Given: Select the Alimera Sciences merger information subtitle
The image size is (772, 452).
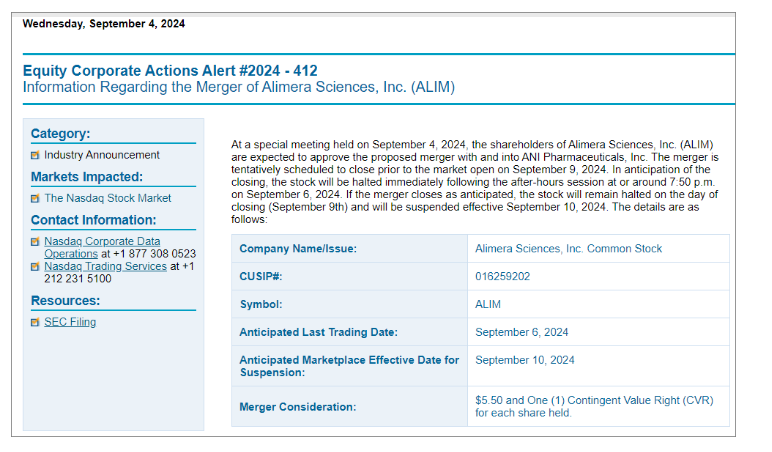Looking at the screenshot, I should click(x=239, y=87).
